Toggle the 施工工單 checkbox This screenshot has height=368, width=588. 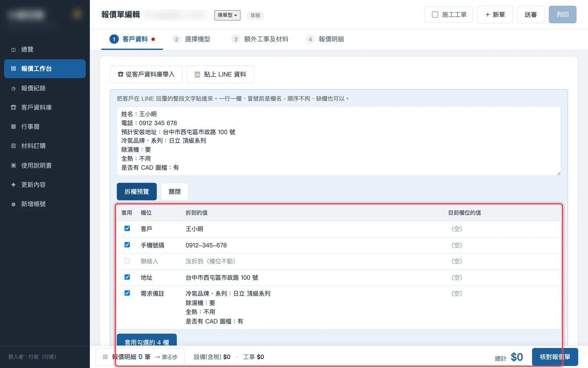click(435, 15)
